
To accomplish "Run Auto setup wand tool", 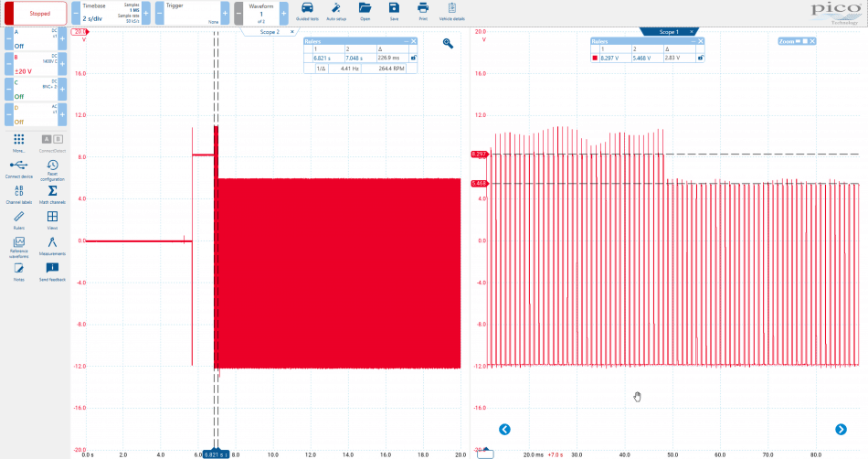I will (336, 11).
